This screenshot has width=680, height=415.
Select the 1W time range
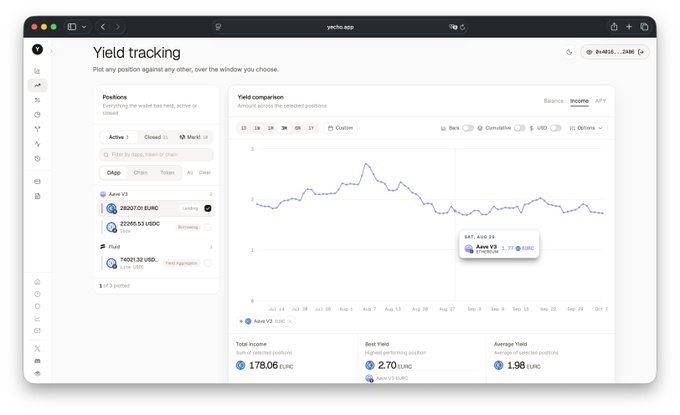click(257, 128)
